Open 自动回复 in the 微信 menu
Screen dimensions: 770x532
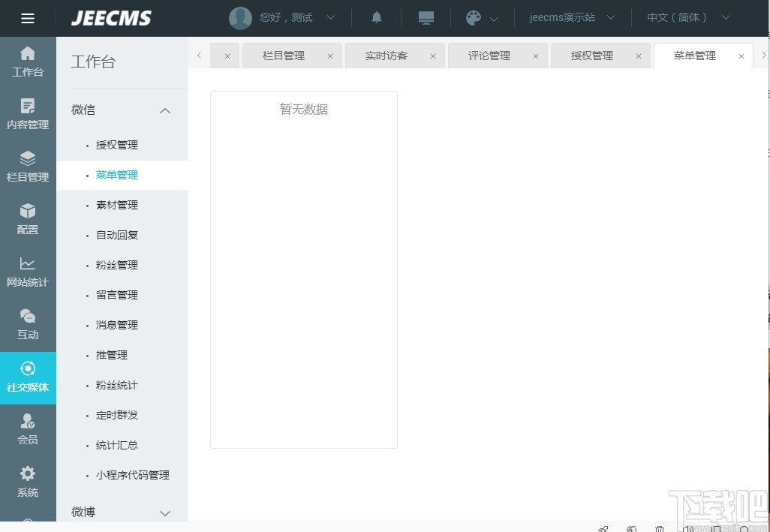point(117,235)
